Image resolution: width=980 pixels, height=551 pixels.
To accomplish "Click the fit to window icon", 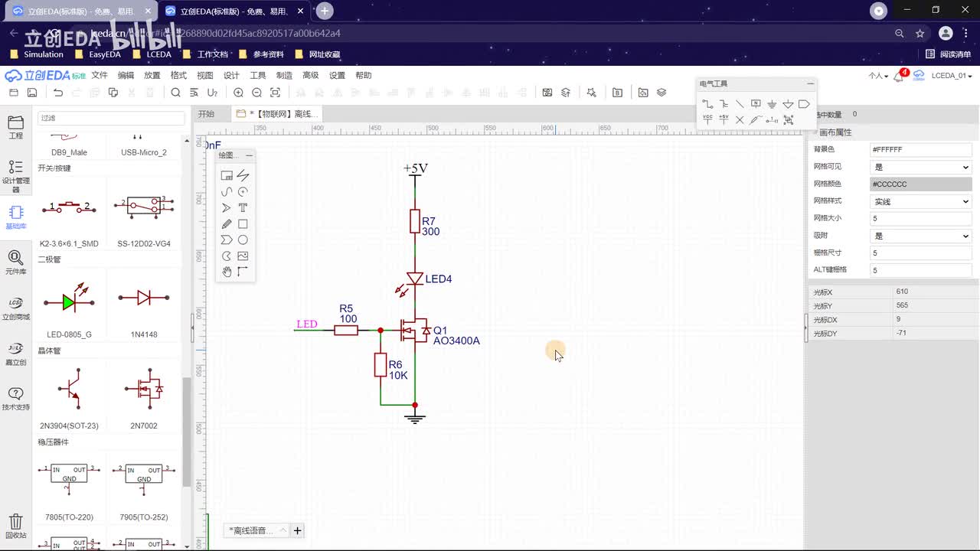I will pyautogui.click(x=275, y=93).
